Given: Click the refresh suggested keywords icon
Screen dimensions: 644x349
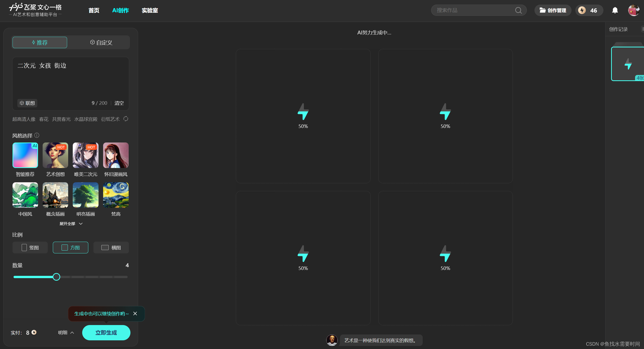Looking at the screenshot, I should (126, 119).
